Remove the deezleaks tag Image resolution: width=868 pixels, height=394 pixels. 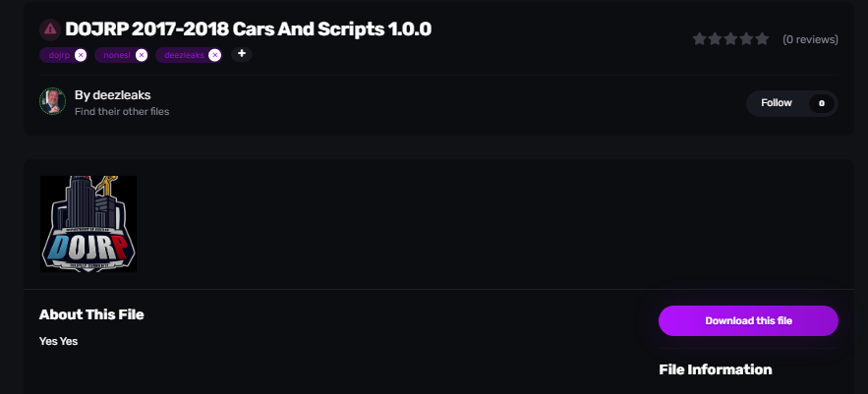click(215, 55)
